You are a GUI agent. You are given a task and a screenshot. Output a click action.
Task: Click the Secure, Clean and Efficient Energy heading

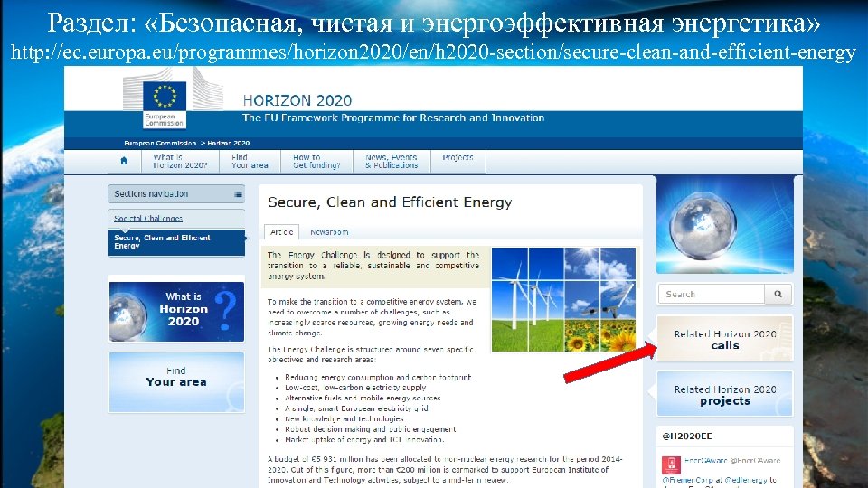390,202
